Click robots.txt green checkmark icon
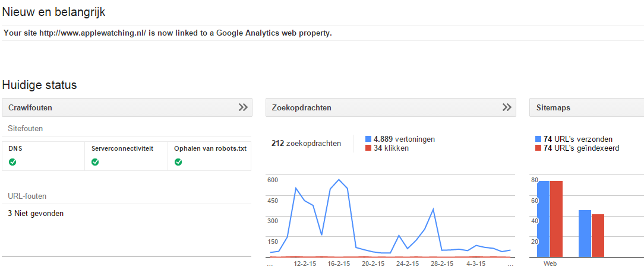644x273 pixels. [178, 162]
